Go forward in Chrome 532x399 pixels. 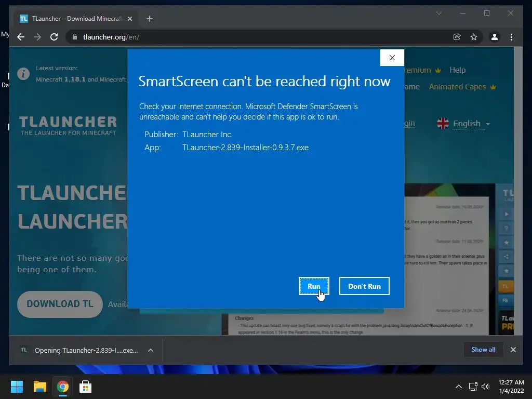[x=37, y=37]
